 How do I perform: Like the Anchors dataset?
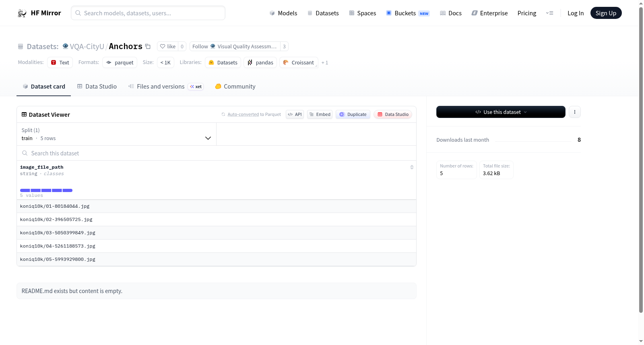(x=168, y=47)
